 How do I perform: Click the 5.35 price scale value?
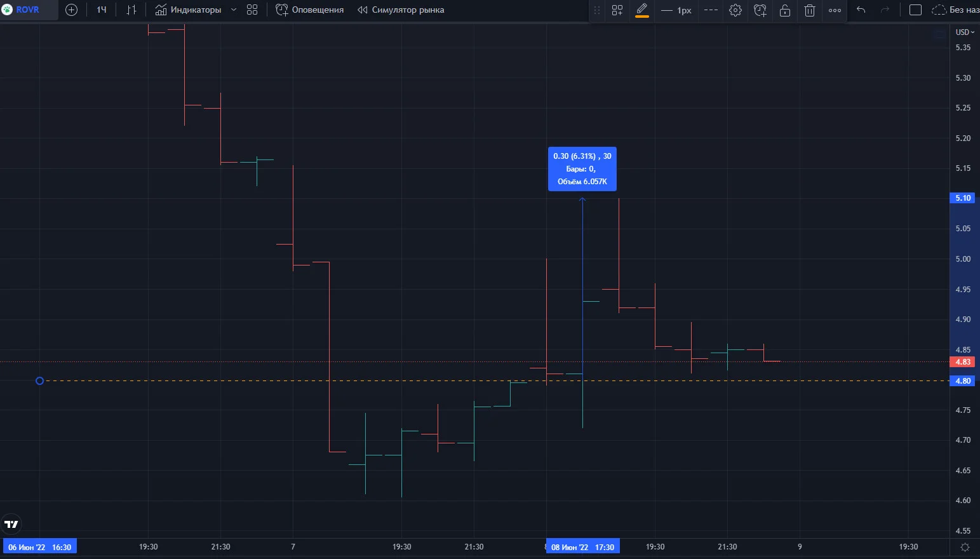[963, 48]
